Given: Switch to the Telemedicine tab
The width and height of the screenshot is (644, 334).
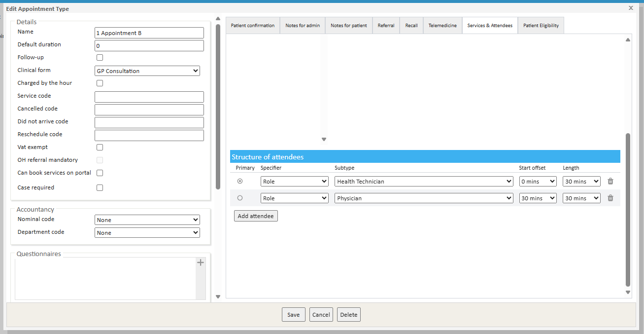Looking at the screenshot, I should 442,26.
